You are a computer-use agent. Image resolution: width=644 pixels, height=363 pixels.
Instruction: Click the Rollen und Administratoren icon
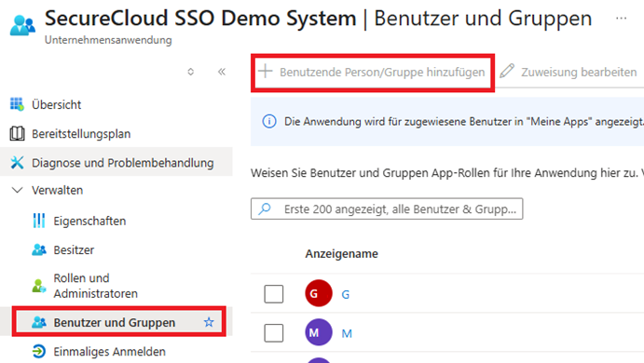[39, 286]
